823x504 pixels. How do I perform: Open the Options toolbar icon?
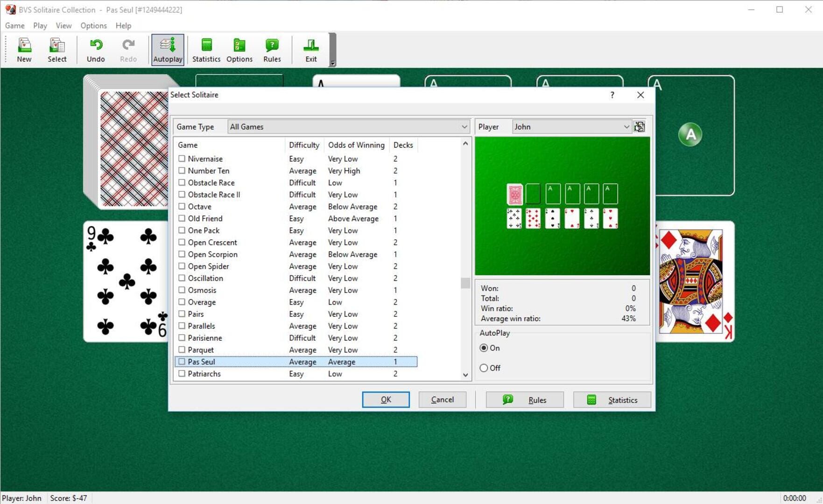tap(239, 50)
